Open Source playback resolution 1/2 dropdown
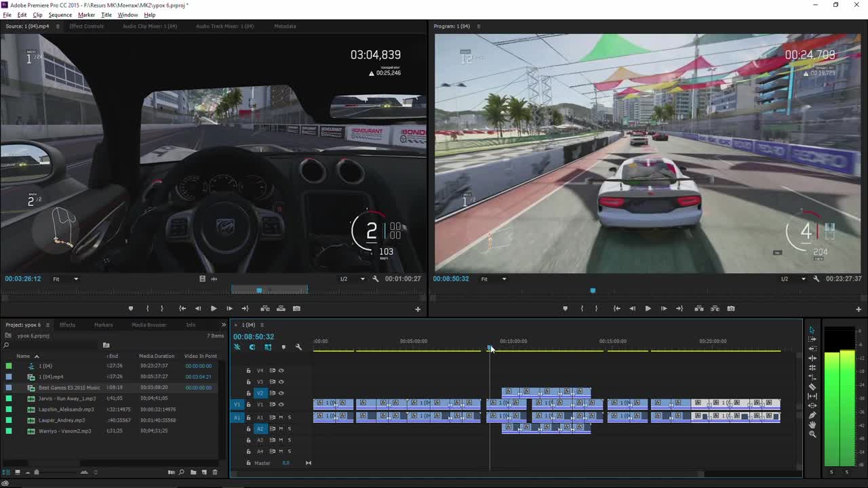 tap(352, 279)
